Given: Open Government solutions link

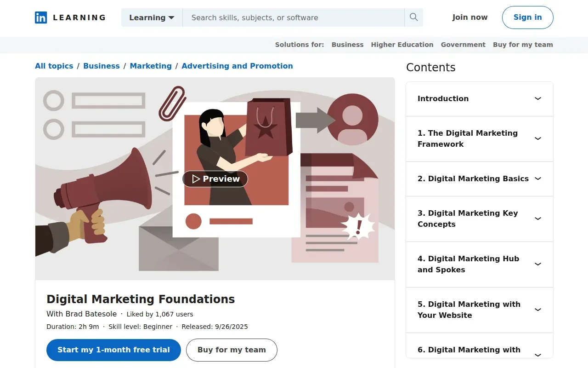Looking at the screenshot, I should tap(463, 45).
